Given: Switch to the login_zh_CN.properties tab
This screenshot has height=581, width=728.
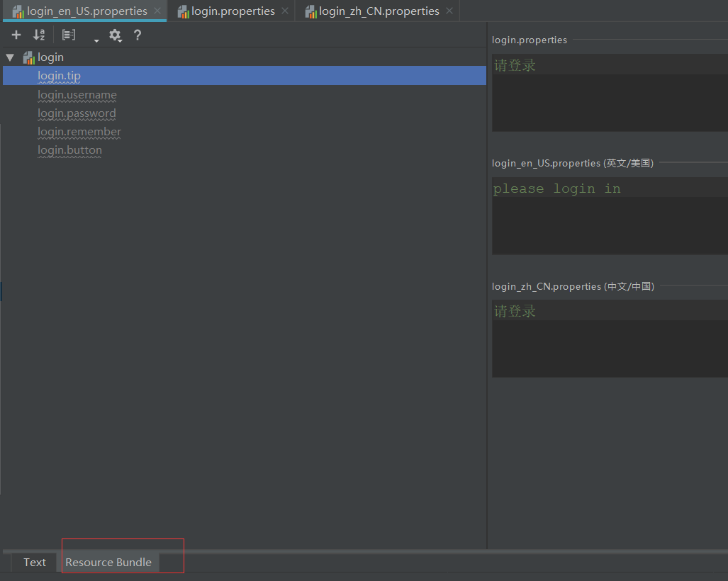Looking at the screenshot, I should click(379, 11).
